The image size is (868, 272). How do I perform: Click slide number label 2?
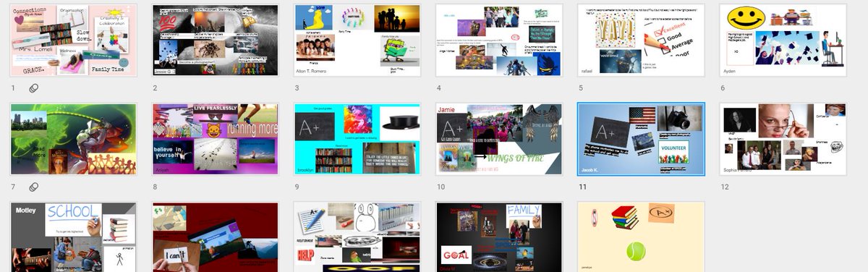point(155,88)
